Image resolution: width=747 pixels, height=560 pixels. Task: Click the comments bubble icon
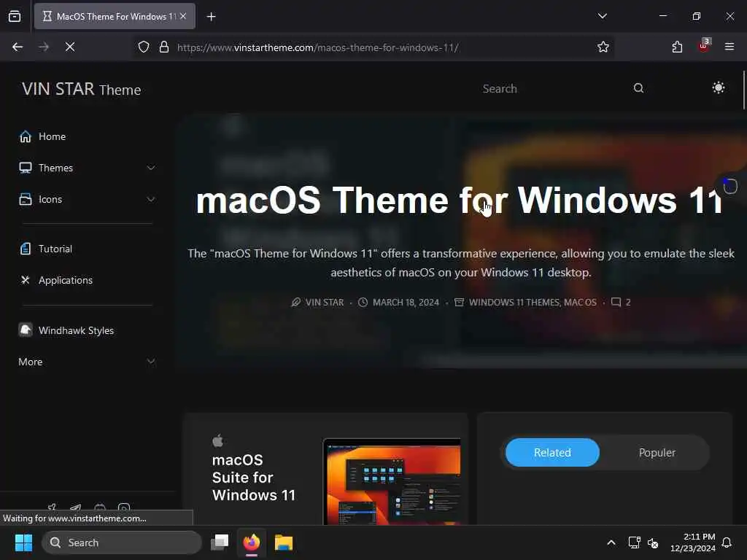click(616, 302)
